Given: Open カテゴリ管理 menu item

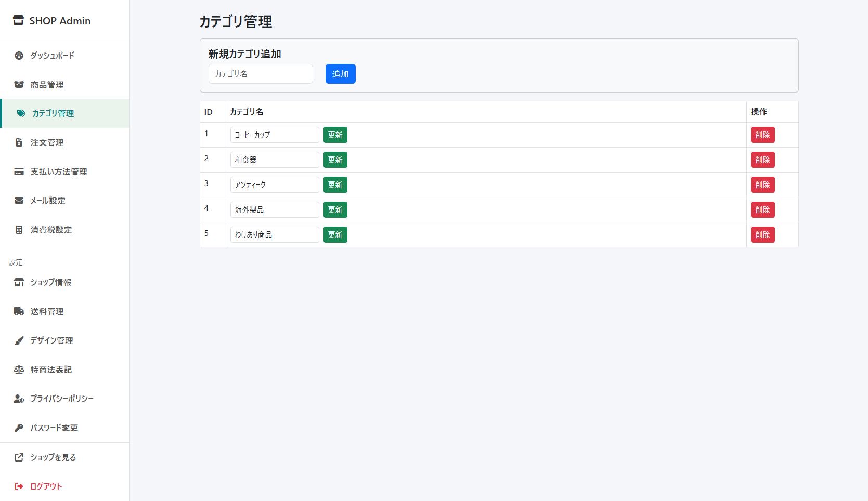Looking at the screenshot, I should 53,113.
